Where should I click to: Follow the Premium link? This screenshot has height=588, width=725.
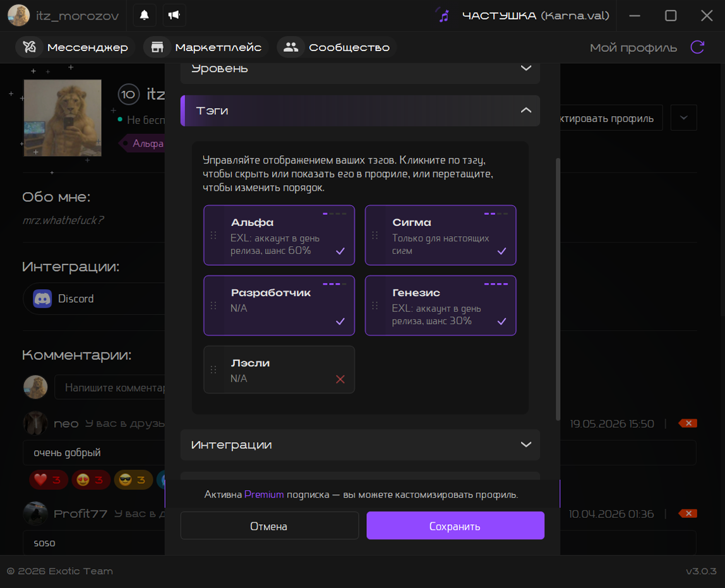click(264, 495)
